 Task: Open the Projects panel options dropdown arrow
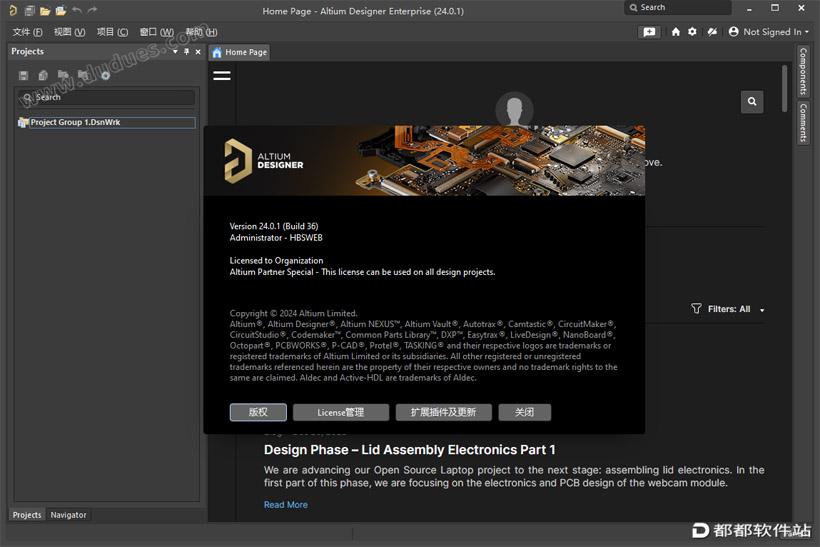pos(175,52)
